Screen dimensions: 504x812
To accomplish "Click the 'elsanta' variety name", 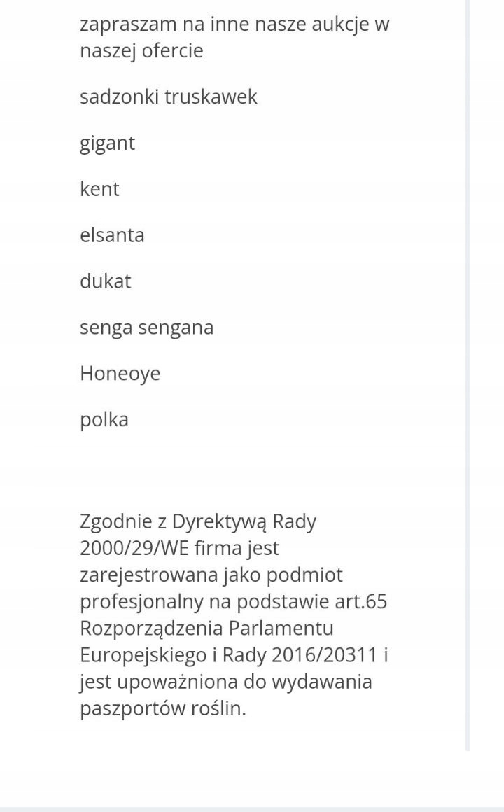I will pyautogui.click(x=112, y=235).
